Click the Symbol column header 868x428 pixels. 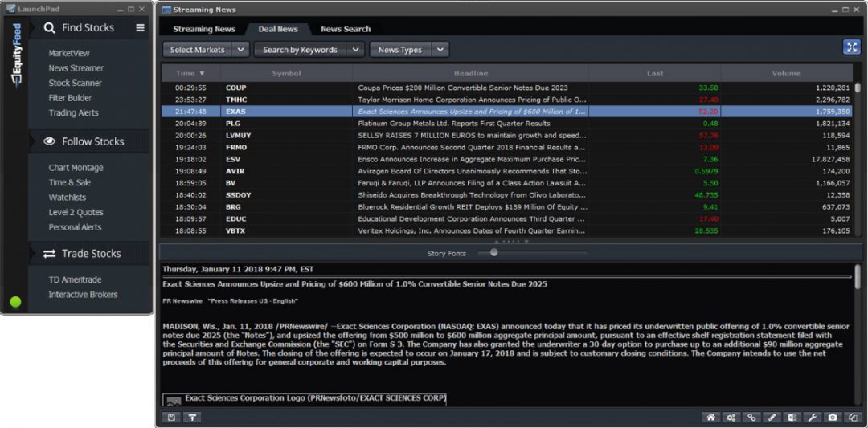(x=286, y=73)
